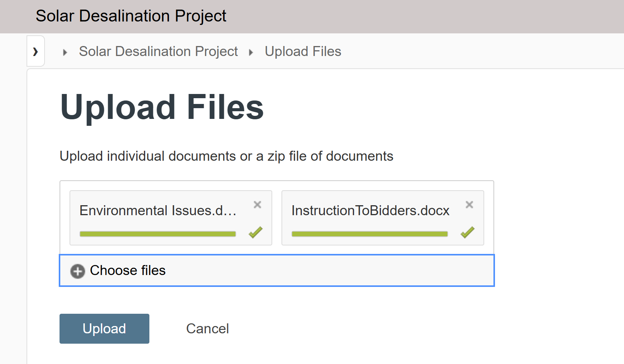Click the plus icon beside Choose files
Screen dimensions: 624x364
[78, 271]
